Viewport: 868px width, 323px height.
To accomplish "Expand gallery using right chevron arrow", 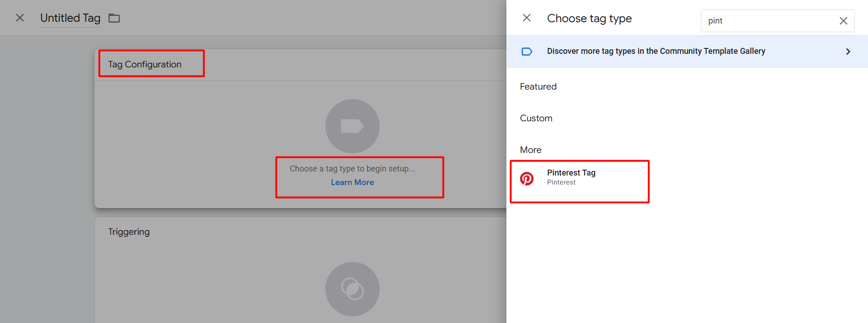I will pos(848,52).
